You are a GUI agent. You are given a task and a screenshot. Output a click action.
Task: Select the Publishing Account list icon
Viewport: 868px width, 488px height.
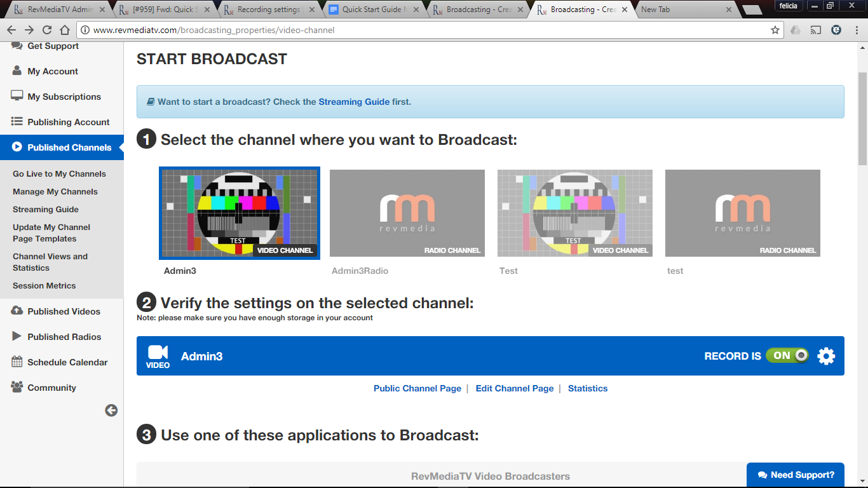click(x=17, y=121)
